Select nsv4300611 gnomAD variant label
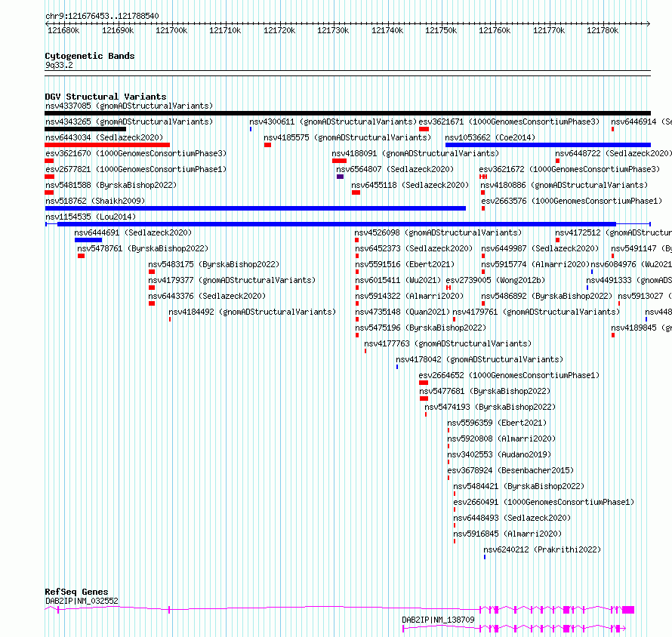Screen dimensions: 672x637 [333, 122]
